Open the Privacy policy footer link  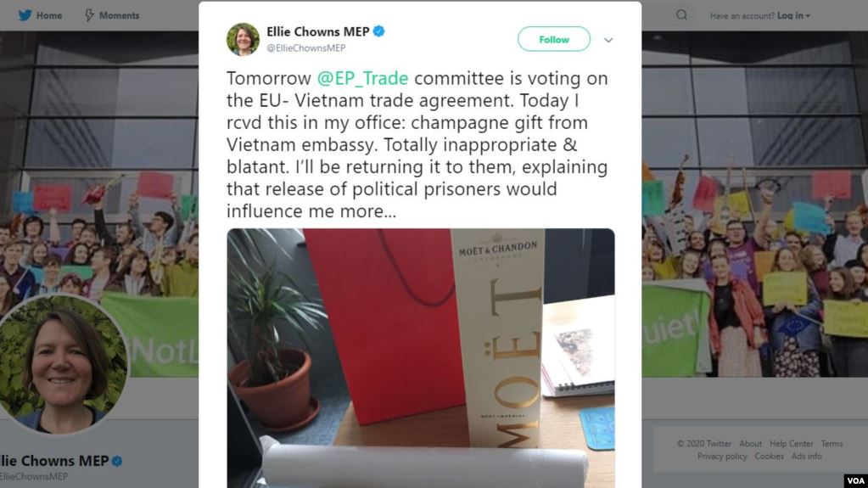(x=722, y=457)
